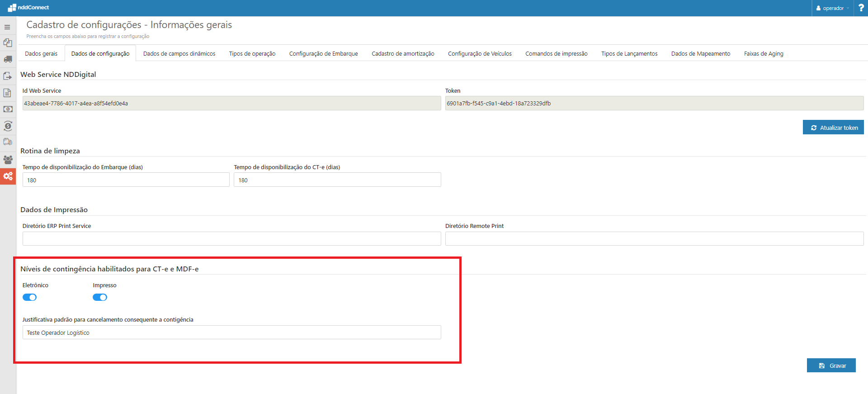Open the Faixas de Aging tab
Viewport: 868px width, 394px height.
764,53
